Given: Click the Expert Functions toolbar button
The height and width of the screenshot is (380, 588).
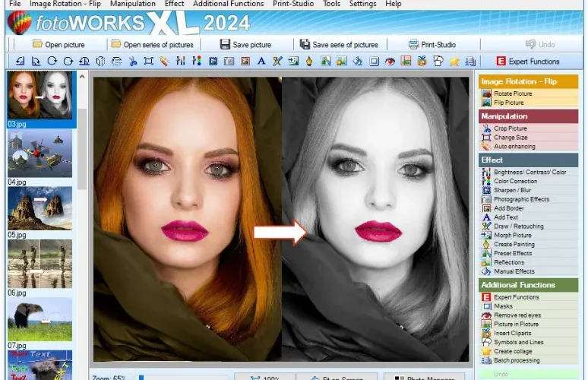Looking at the screenshot, I should pos(527,61).
